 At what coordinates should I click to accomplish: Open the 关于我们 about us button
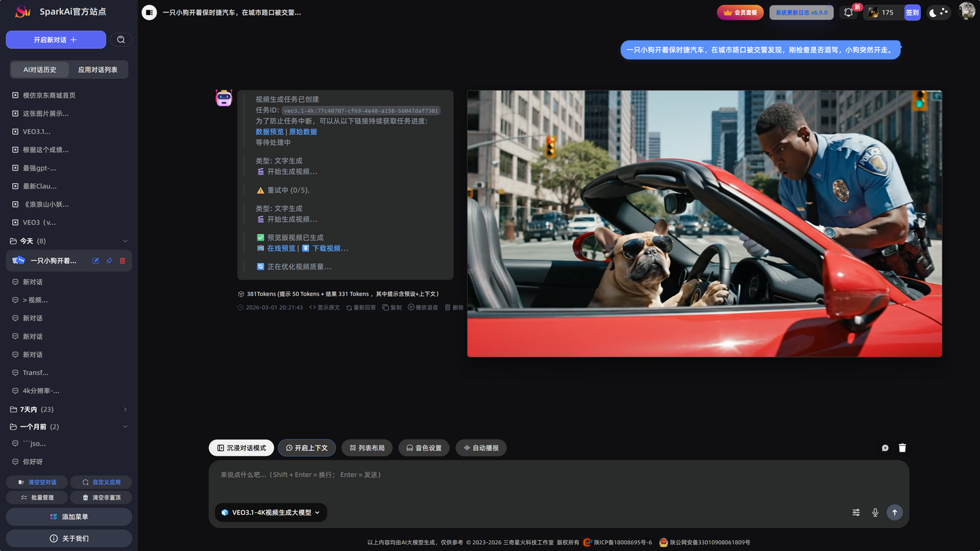pyautogui.click(x=69, y=538)
